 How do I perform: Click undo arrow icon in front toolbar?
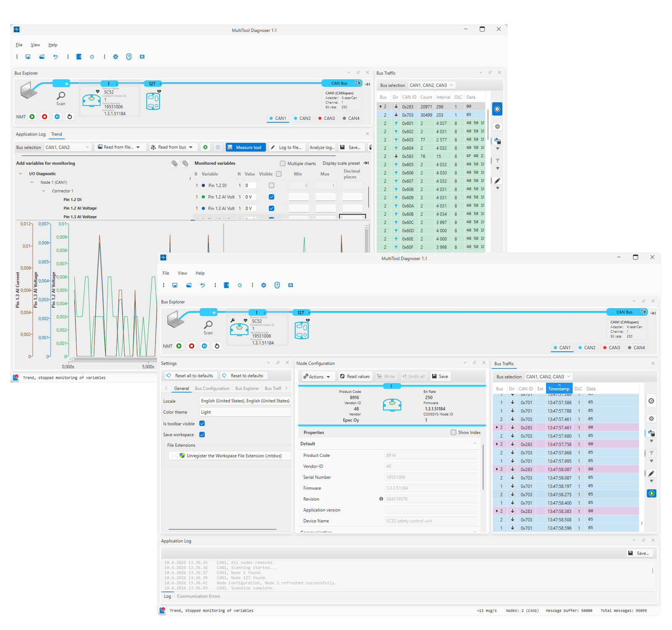pyautogui.click(x=203, y=285)
